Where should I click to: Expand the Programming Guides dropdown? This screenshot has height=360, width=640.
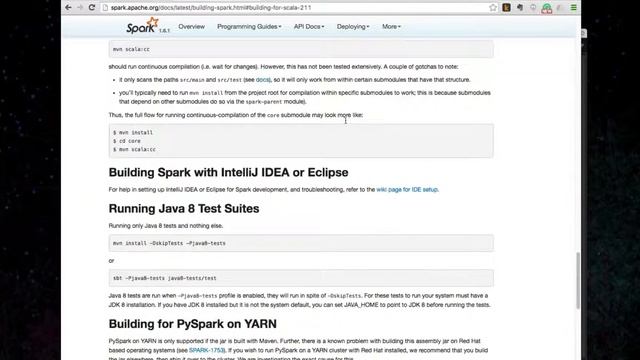(249, 27)
